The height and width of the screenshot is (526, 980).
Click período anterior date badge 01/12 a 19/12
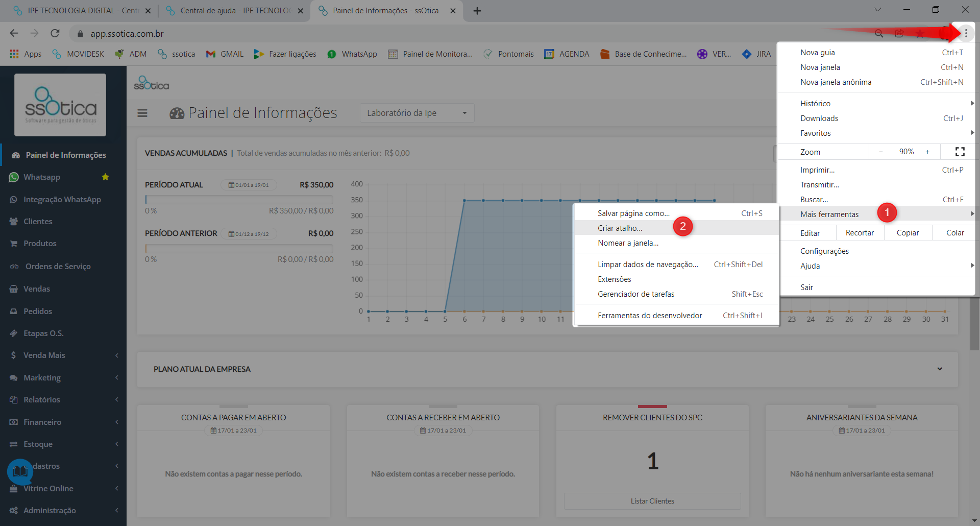click(249, 234)
